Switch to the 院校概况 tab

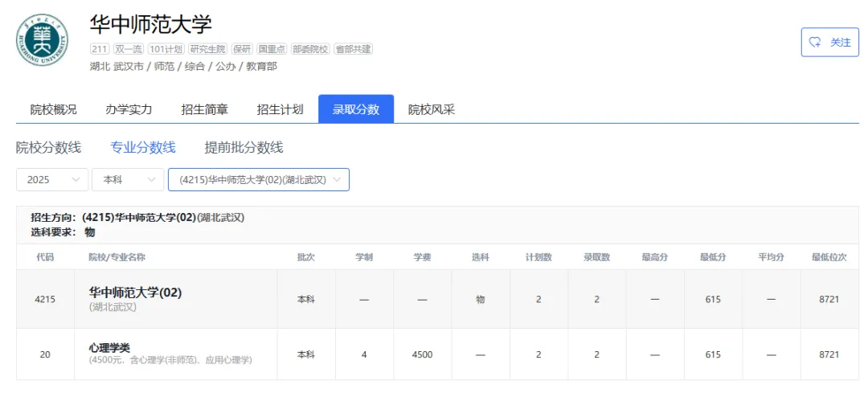(x=54, y=109)
